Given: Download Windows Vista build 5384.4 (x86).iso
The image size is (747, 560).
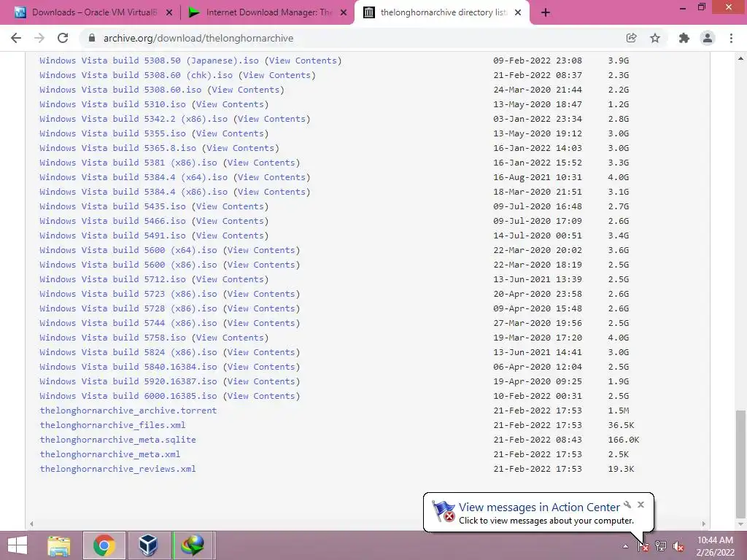Looking at the screenshot, I should click(x=133, y=192).
